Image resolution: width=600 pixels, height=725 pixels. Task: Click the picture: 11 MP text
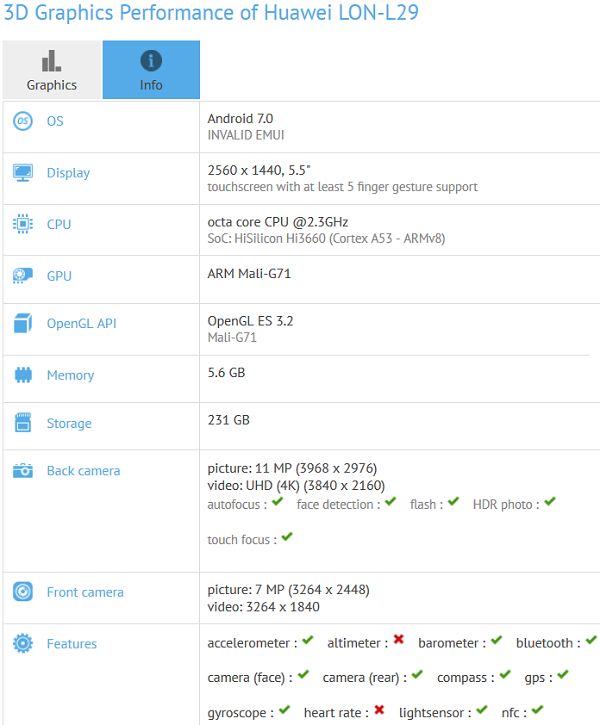[292, 468]
